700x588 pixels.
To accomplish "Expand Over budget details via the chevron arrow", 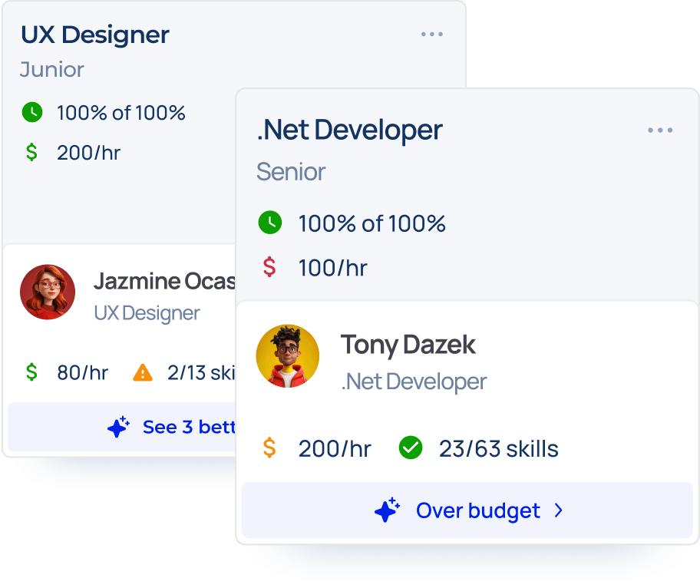I will 559,510.
